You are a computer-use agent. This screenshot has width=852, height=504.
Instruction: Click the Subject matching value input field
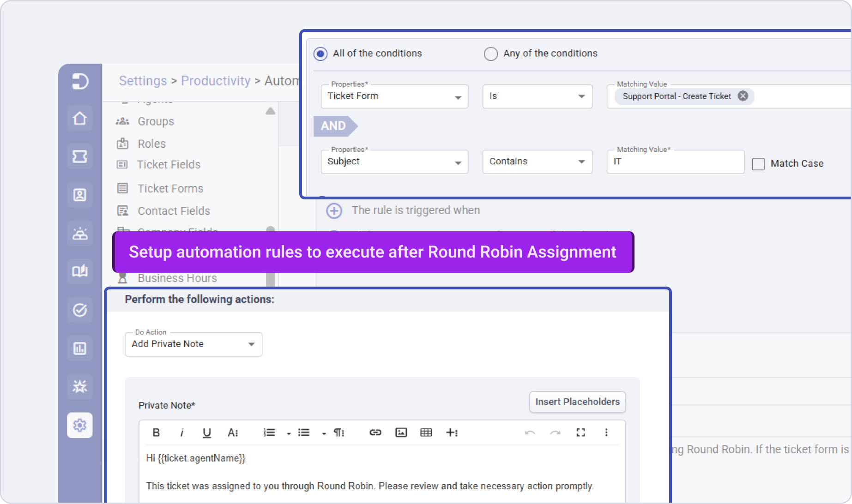click(x=676, y=162)
